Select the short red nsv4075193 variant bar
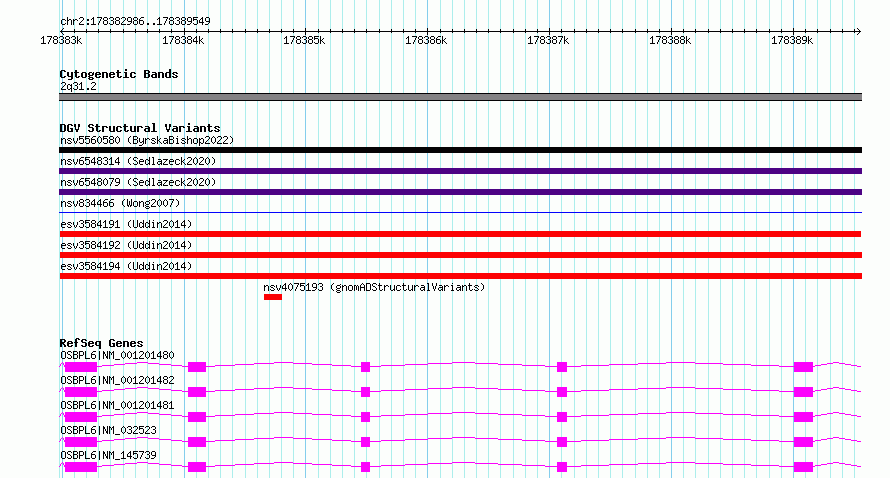890x478 pixels. click(272, 297)
